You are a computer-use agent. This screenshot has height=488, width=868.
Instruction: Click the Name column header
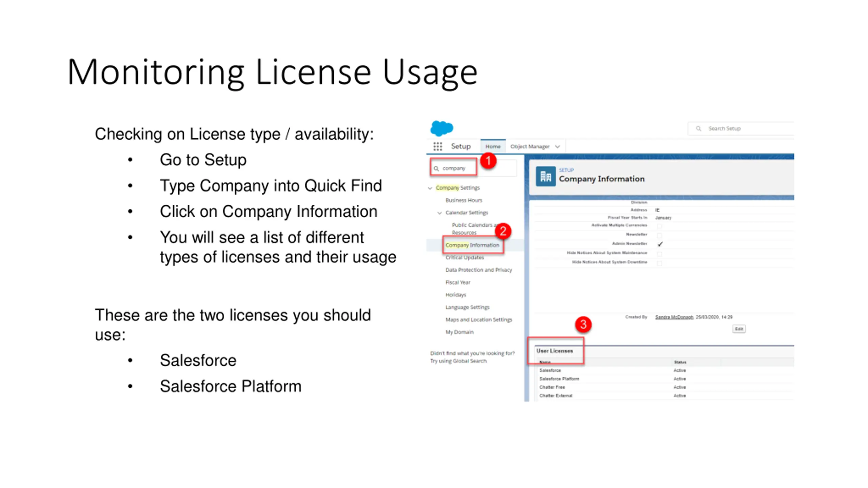click(545, 362)
